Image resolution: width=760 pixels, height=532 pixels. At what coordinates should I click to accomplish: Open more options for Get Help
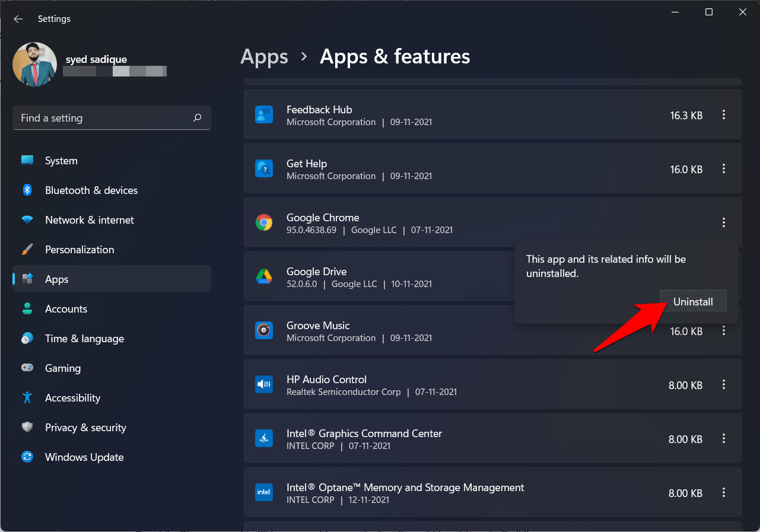pyautogui.click(x=723, y=169)
